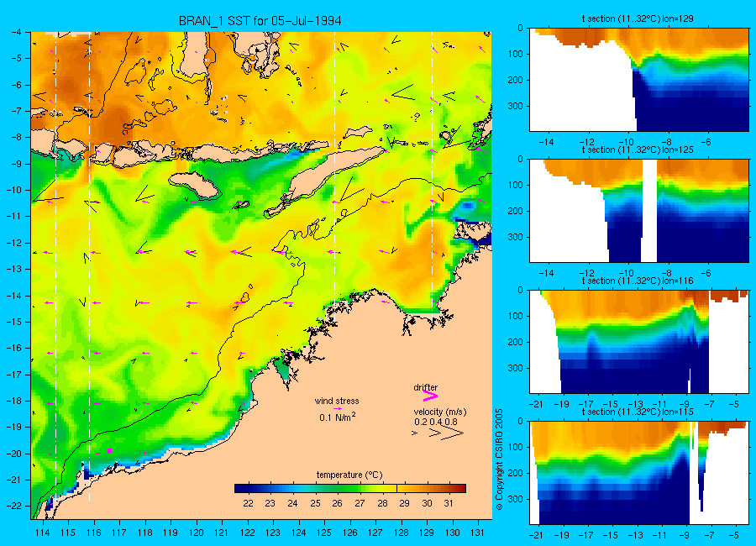Image resolution: width=756 pixels, height=546 pixels.
Task: Click the magenta drifter arrow in legend
Action: pos(430,396)
